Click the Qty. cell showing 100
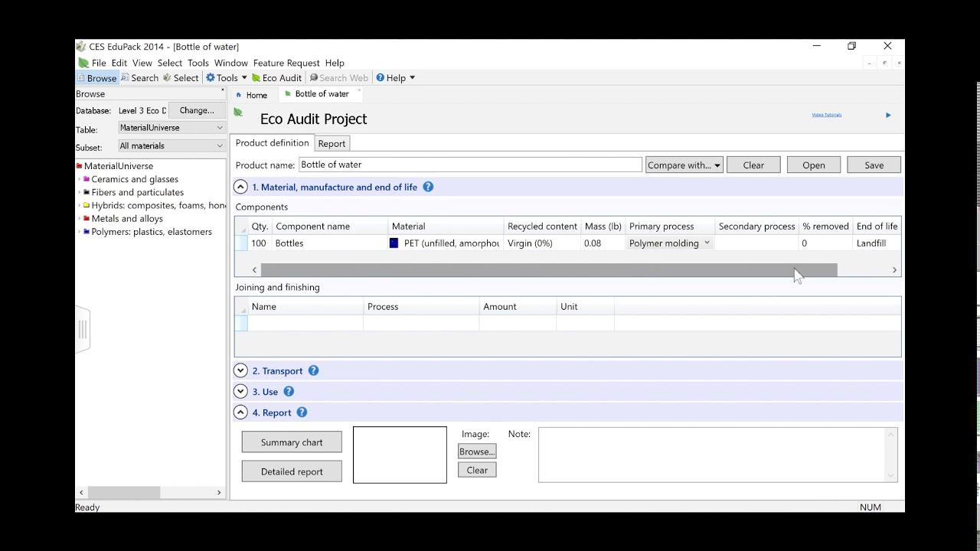The width and height of the screenshot is (980, 551). (x=259, y=243)
